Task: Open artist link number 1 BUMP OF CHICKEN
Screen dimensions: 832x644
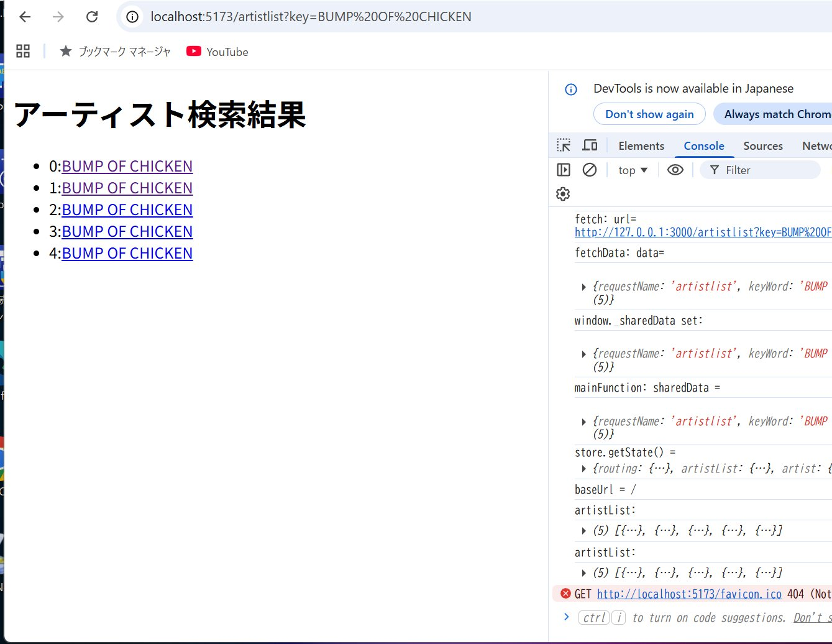Action: (x=127, y=188)
